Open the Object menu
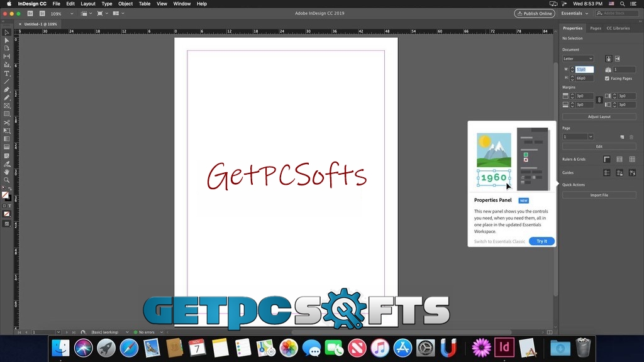 tap(125, 4)
